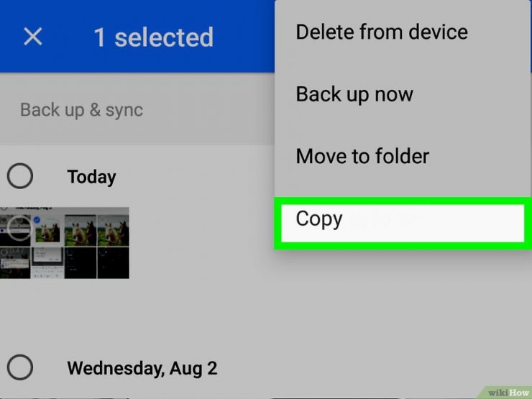
Task: Open the third dark thumbnail in the bottom row
Action: 81,263
